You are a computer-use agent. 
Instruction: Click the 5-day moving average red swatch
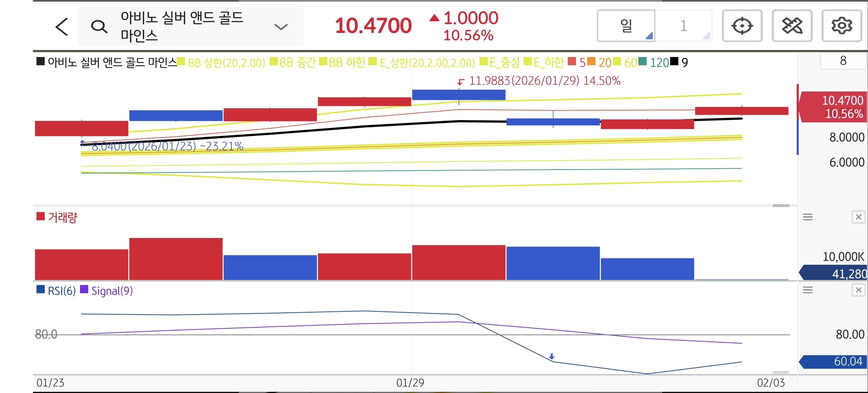pyautogui.click(x=572, y=61)
